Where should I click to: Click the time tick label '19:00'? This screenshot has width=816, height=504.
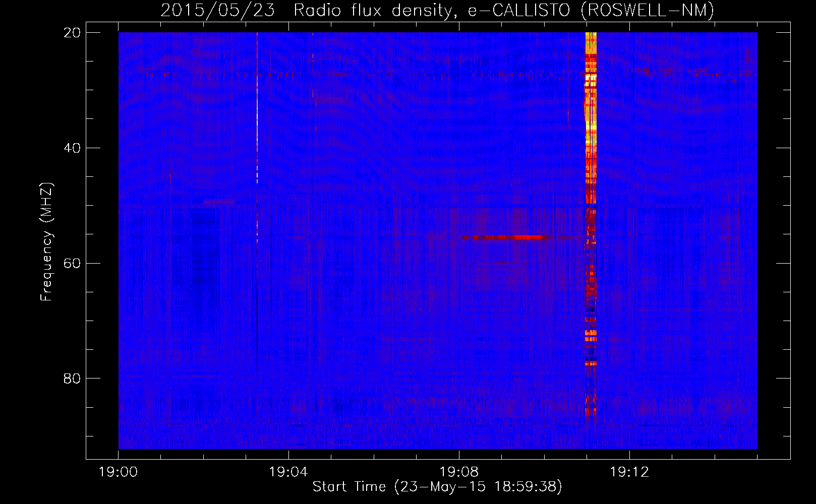click(x=119, y=472)
